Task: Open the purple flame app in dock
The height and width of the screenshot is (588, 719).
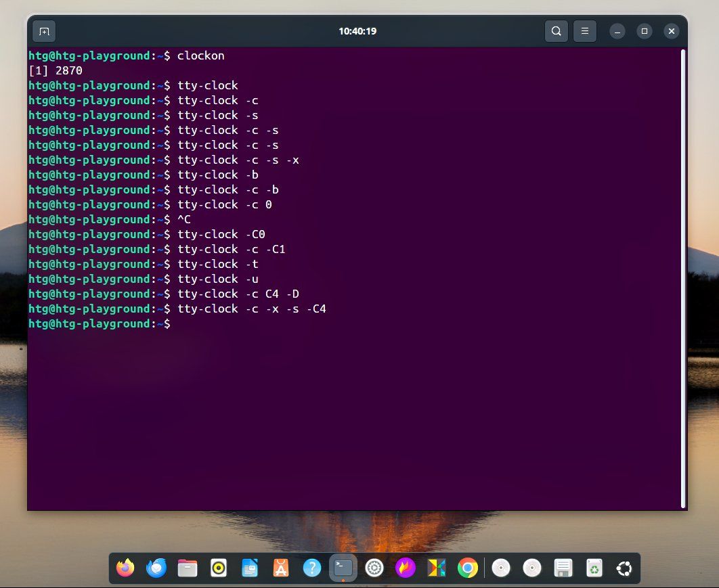Action: pos(406,568)
